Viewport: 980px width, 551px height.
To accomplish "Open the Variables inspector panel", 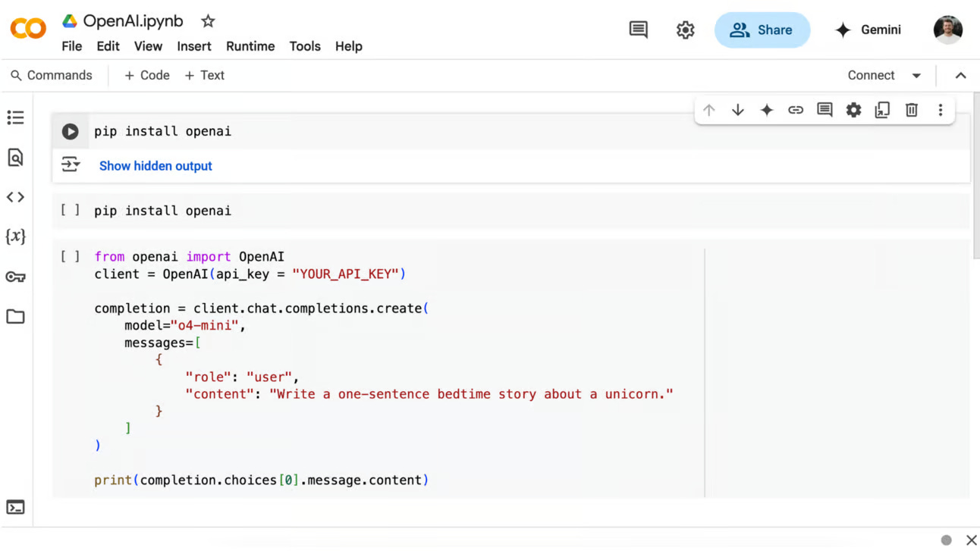I will pyautogui.click(x=15, y=236).
